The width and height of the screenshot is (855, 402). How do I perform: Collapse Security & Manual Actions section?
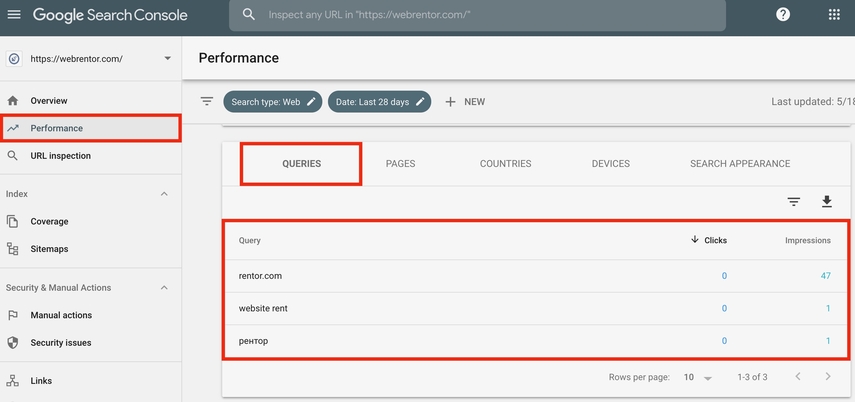click(x=165, y=288)
